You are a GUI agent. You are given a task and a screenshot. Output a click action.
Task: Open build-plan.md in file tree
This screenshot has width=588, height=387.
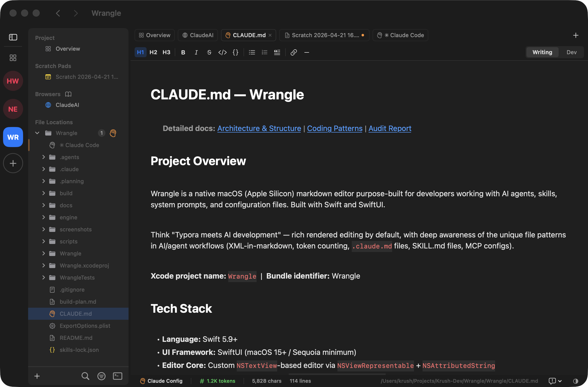[78, 302]
